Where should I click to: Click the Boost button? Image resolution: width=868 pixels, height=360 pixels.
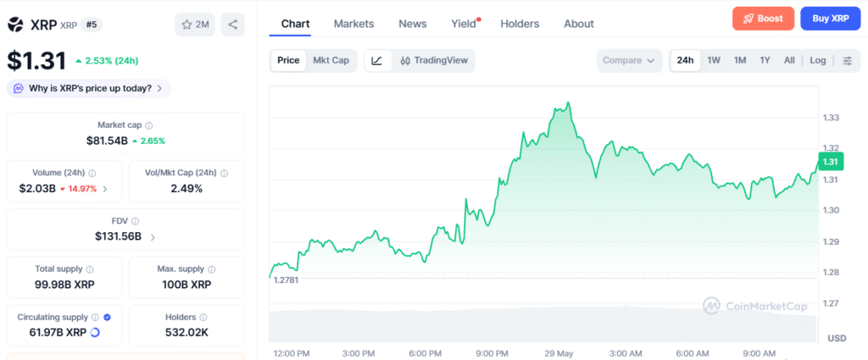764,19
